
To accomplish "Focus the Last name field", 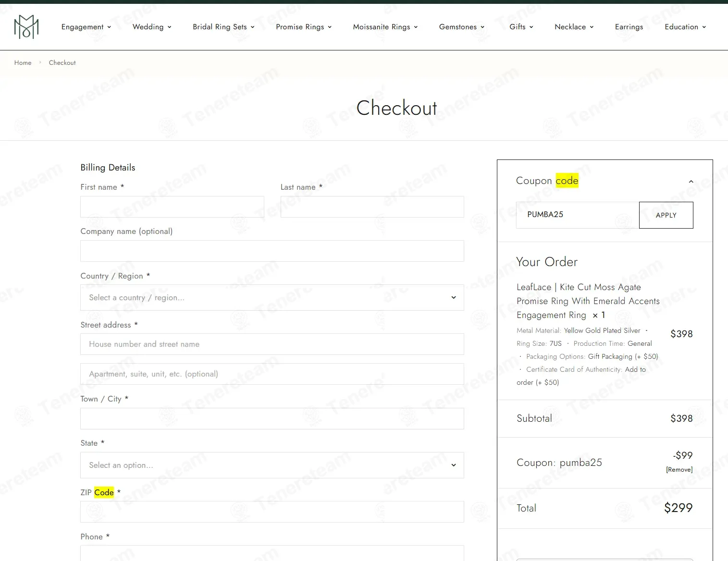I will [x=372, y=207].
